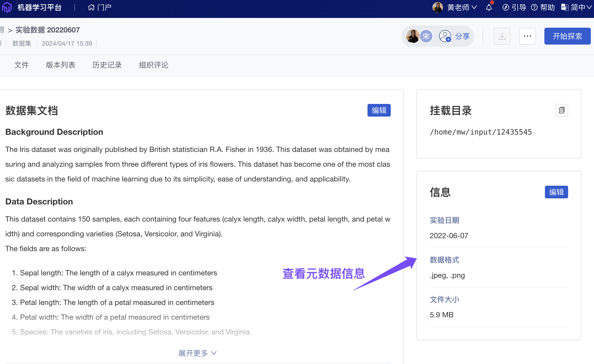Open the 组织评论 tab

(x=153, y=65)
